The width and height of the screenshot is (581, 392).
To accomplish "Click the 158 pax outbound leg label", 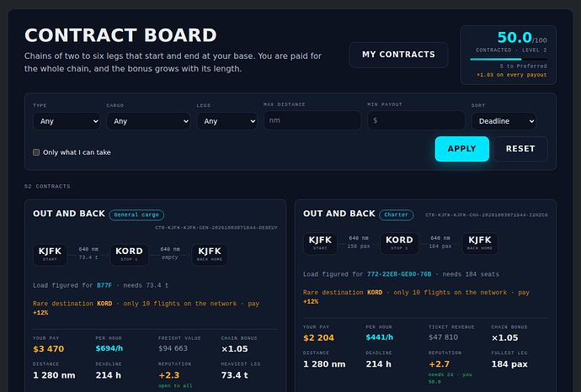I will click(359, 246).
